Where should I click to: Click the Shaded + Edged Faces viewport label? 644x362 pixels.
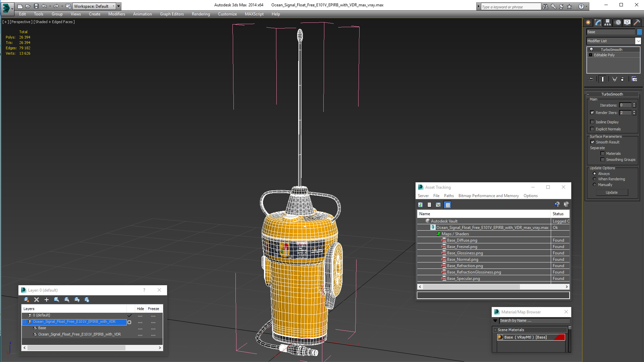pyautogui.click(x=55, y=22)
